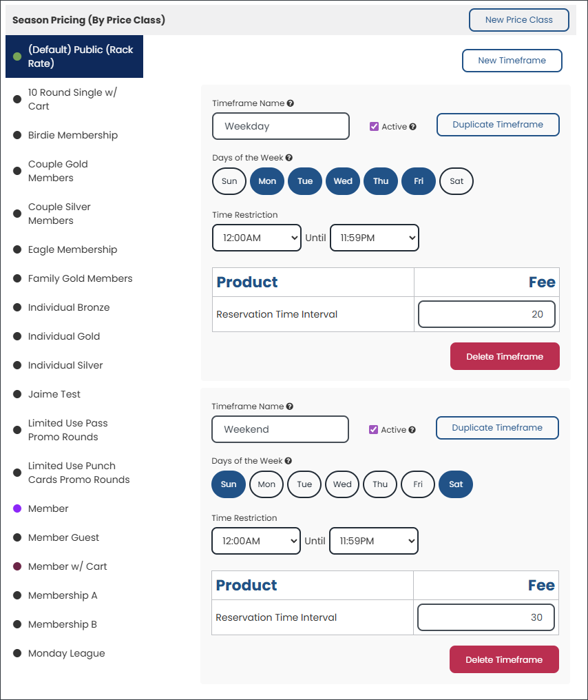Open the Weekday 12:00AM start time dropdown

point(257,238)
